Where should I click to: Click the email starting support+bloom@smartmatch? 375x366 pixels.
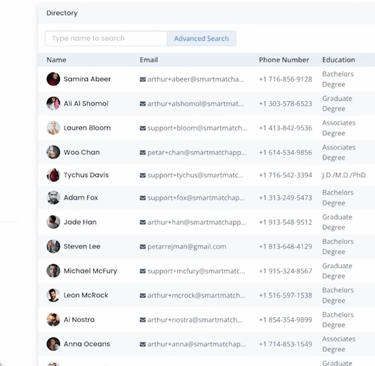point(197,128)
